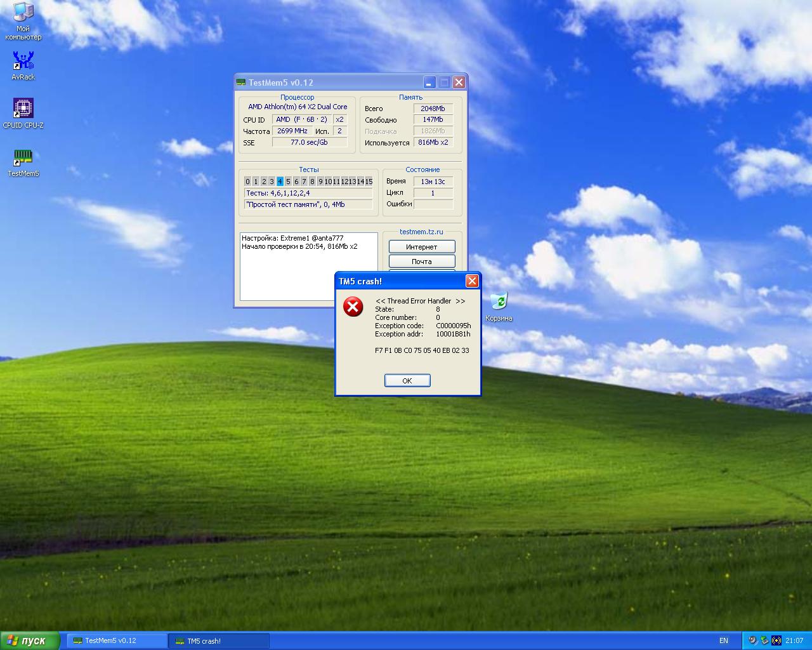
Task: Click the 21:07 taskbar clock
Action: click(794, 640)
